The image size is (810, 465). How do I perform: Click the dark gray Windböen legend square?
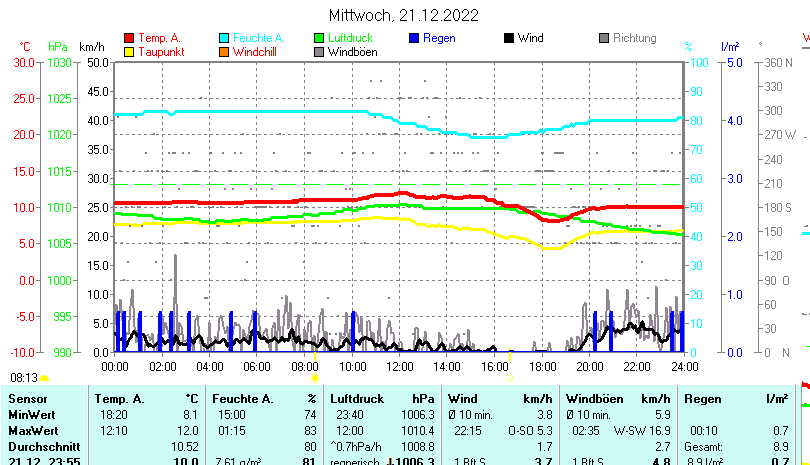319,51
